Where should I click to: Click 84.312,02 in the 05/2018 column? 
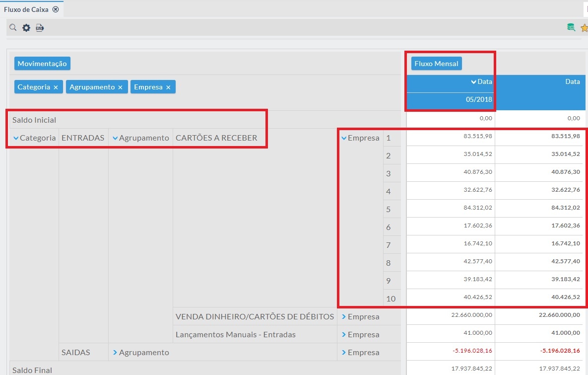coord(478,208)
